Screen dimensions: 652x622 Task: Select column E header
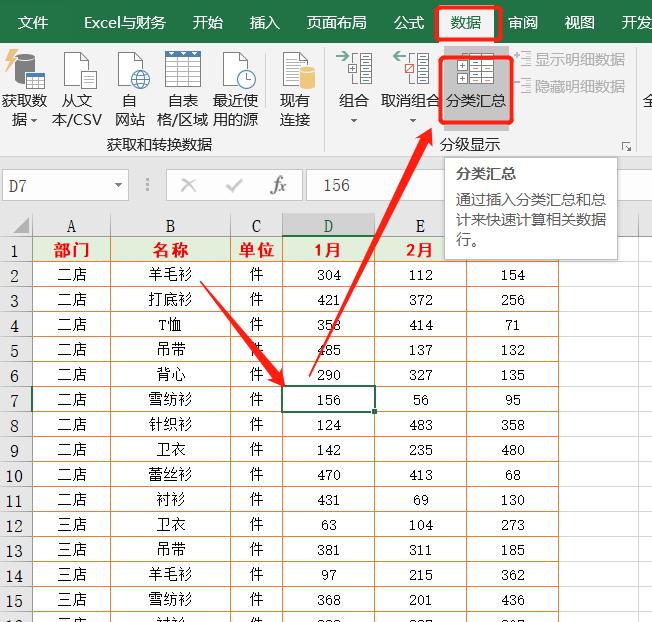(420, 226)
